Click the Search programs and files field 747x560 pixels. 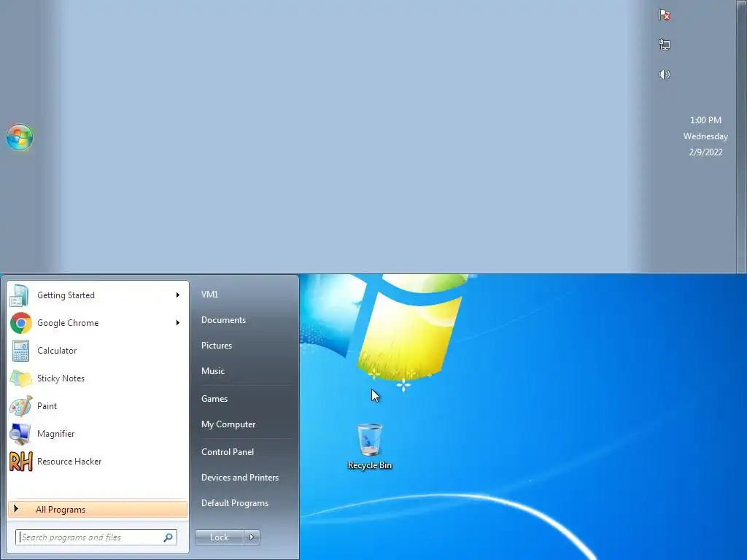pos(96,537)
